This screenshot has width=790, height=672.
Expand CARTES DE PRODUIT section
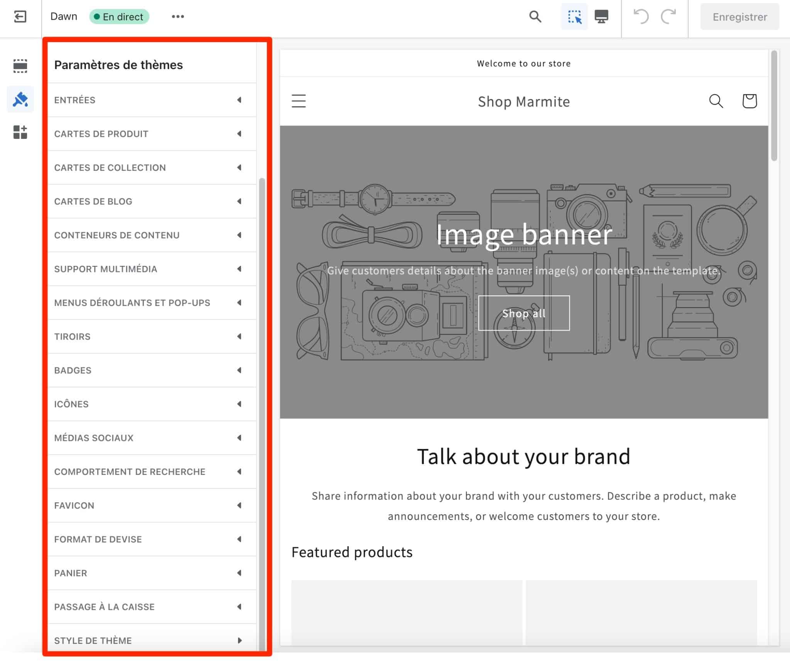[x=152, y=134]
